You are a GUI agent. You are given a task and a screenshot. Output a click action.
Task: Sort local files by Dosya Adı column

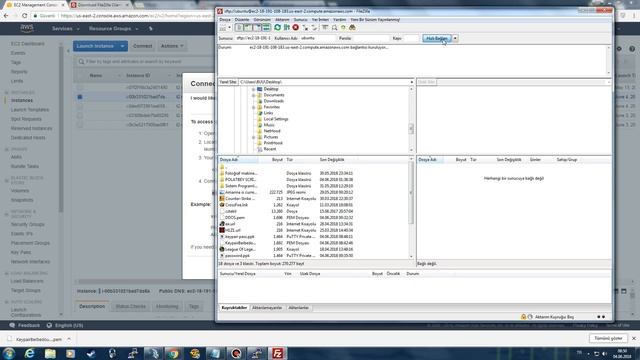[238, 160]
